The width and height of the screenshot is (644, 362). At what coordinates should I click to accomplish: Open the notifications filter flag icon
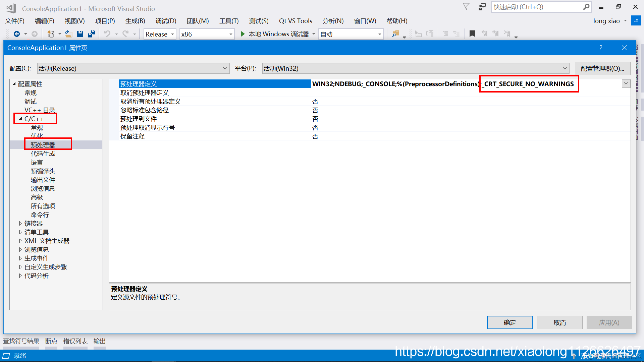coord(466,7)
